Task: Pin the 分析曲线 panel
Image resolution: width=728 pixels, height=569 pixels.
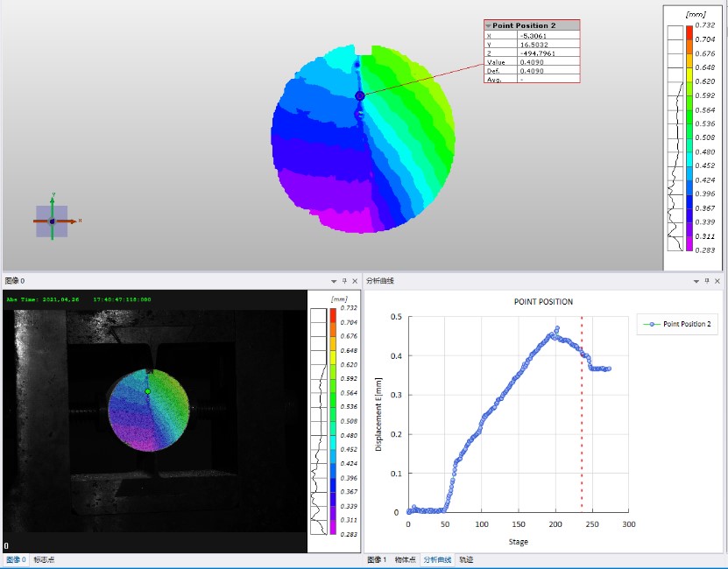Action: pos(706,281)
